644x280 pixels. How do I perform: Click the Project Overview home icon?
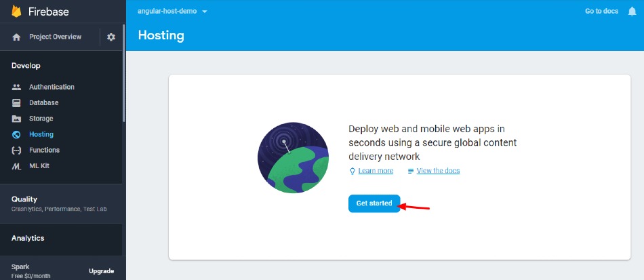[x=16, y=37]
